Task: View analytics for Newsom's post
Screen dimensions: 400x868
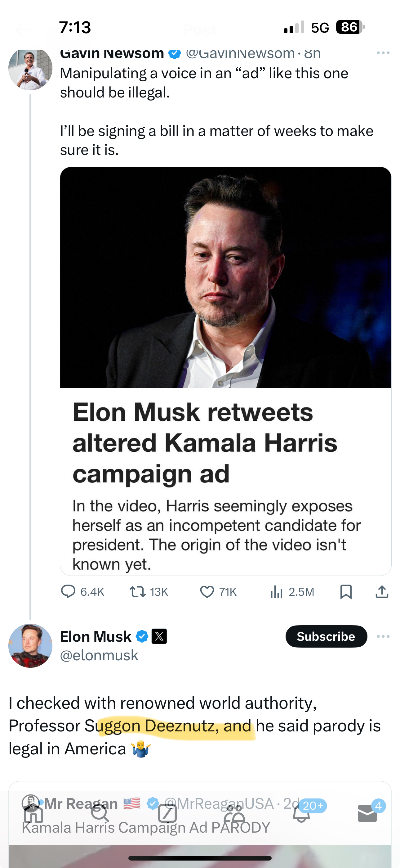Action: 276,592
